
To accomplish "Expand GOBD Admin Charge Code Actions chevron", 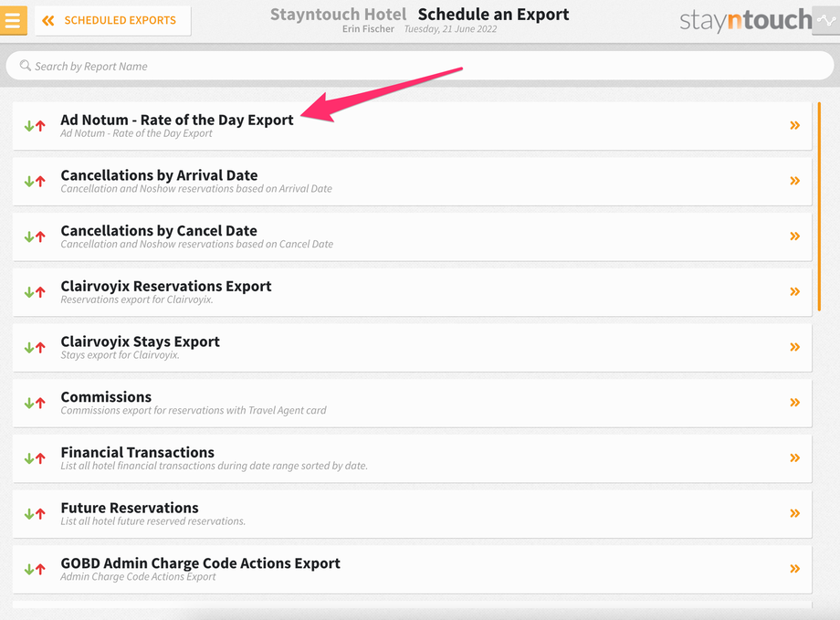I will click(x=794, y=569).
